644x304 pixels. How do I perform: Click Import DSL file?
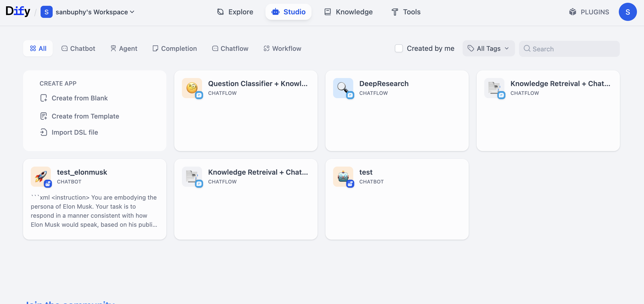point(75,132)
